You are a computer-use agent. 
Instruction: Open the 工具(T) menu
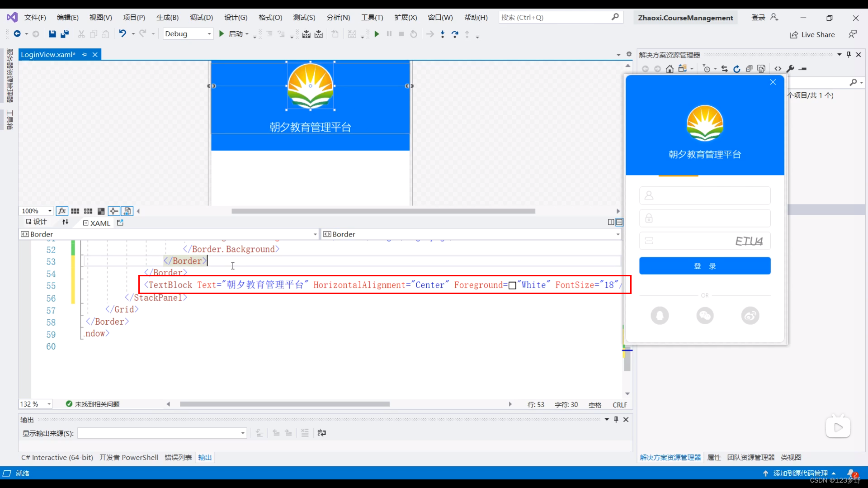tap(372, 18)
